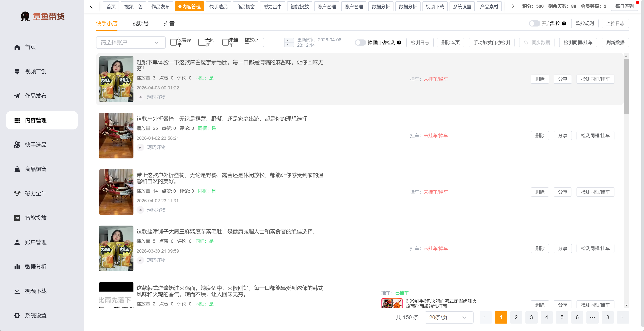
Task: Open the 首页 top tab
Action: tap(111, 6)
